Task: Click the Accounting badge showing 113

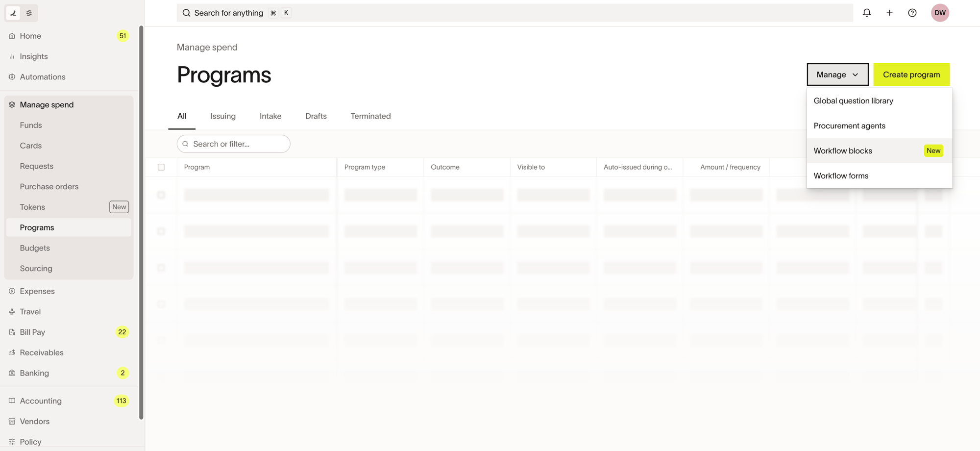Action: pos(121,401)
